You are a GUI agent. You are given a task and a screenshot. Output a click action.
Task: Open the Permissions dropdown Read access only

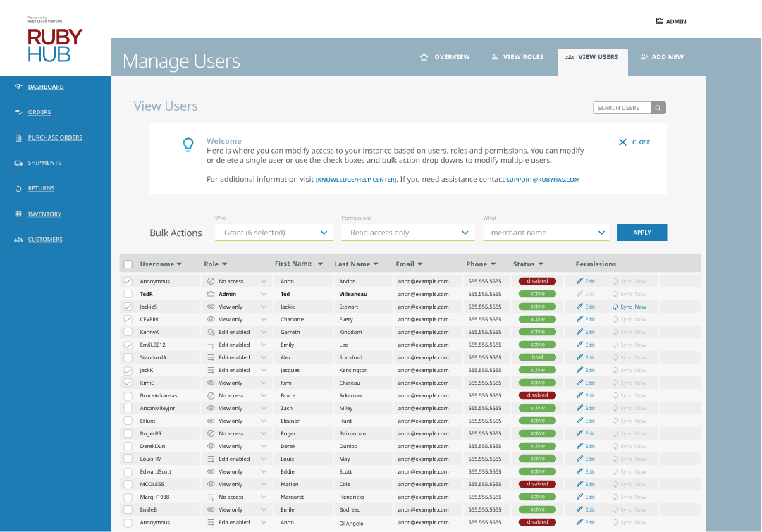click(408, 233)
